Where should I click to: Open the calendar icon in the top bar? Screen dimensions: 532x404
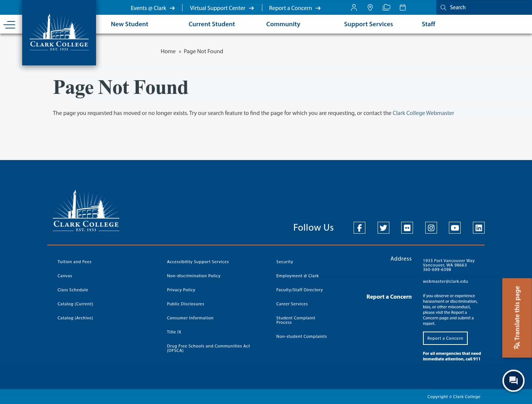coord(403,7)
